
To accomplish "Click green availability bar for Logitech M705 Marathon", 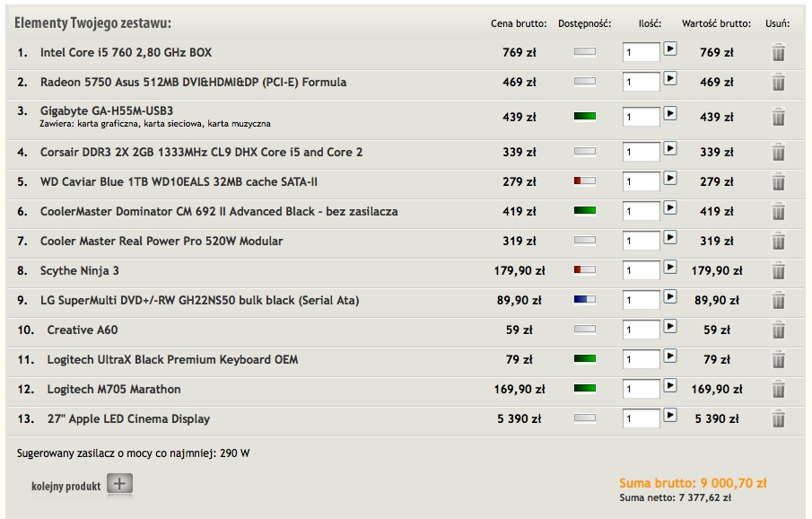I will point(585,388).
